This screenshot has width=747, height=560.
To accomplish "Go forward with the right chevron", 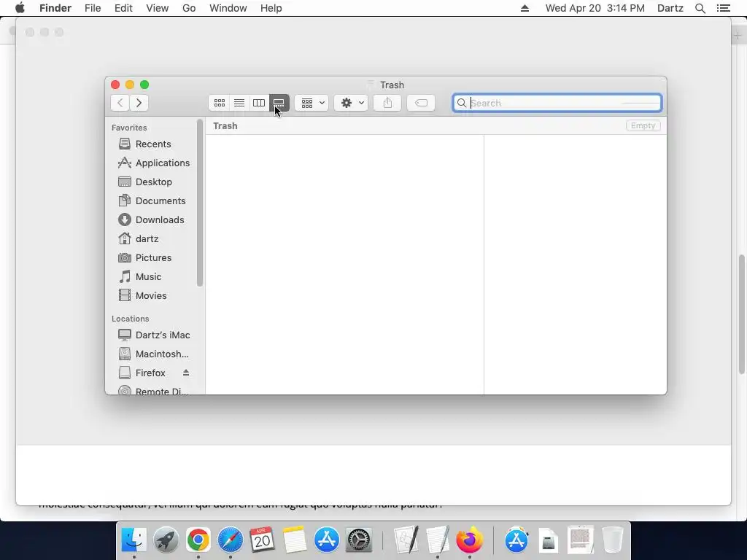I will click(x=139, y=103).
